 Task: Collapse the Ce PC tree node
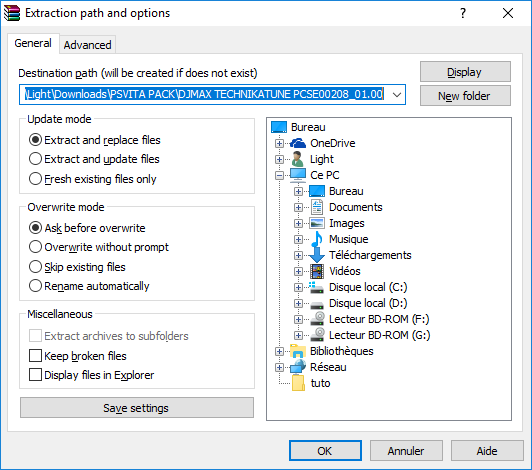(279, 175)
